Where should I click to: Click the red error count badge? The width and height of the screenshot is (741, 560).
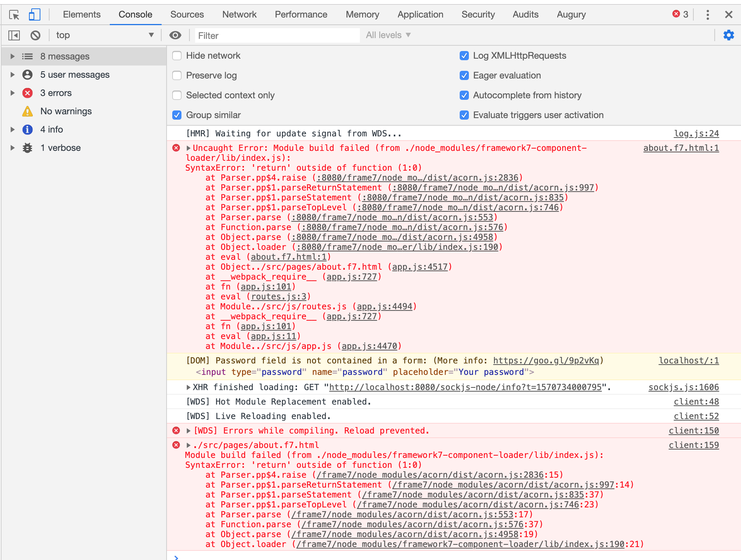pos(680,14)
